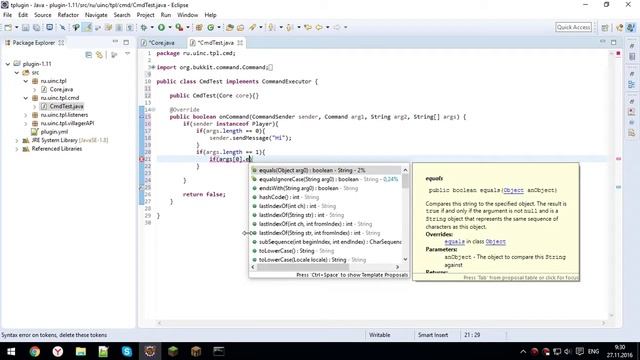Follow the equals link under Overrides
Viewport: 640px width, 360px height.
point(454,242)
